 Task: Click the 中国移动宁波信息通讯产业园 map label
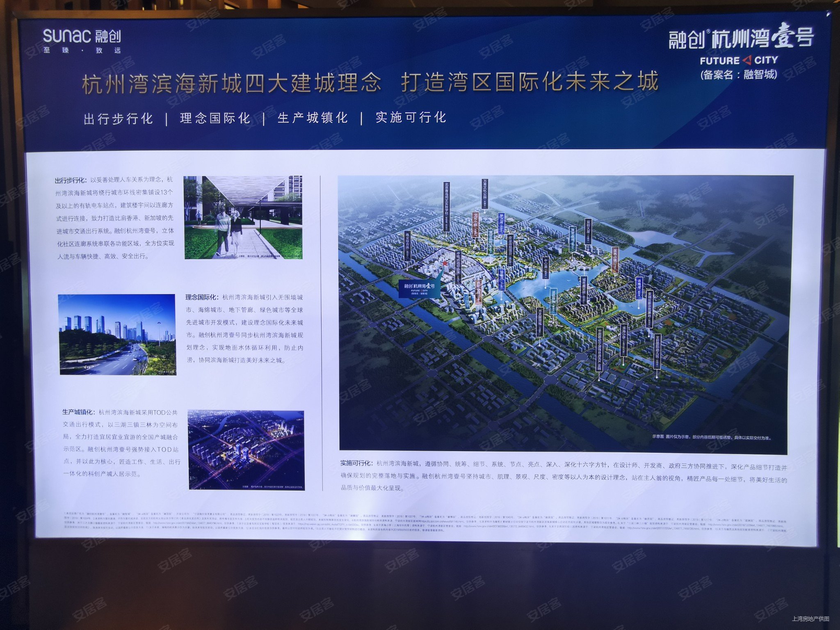[599, 350]
